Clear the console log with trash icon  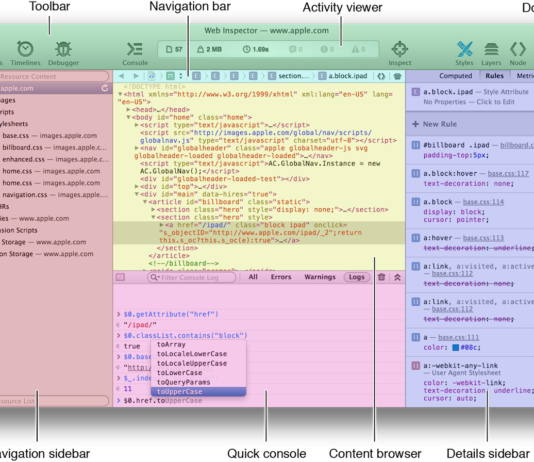tap(382, 277)
